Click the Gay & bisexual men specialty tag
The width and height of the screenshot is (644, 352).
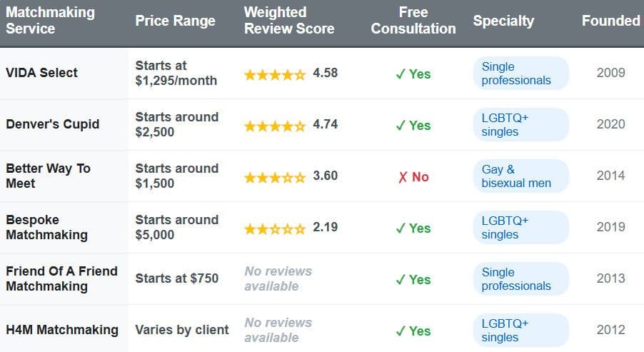coord(520,176)
